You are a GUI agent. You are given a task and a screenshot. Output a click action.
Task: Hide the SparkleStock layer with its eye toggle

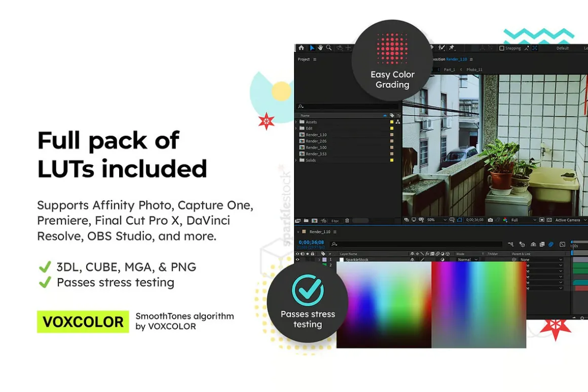click(298, 259)
